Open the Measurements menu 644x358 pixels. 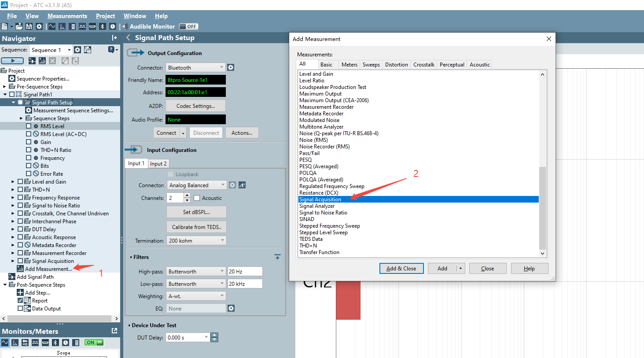point(67,16)
